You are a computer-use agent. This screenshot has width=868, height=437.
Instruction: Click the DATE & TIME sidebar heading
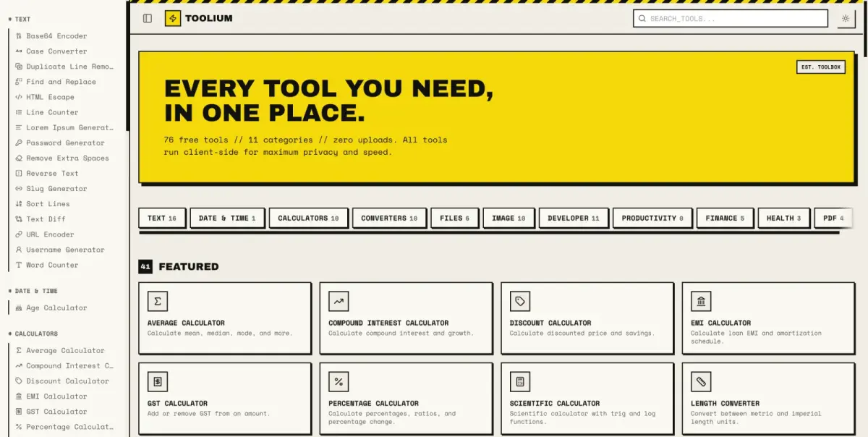click(x=36, y=291)
